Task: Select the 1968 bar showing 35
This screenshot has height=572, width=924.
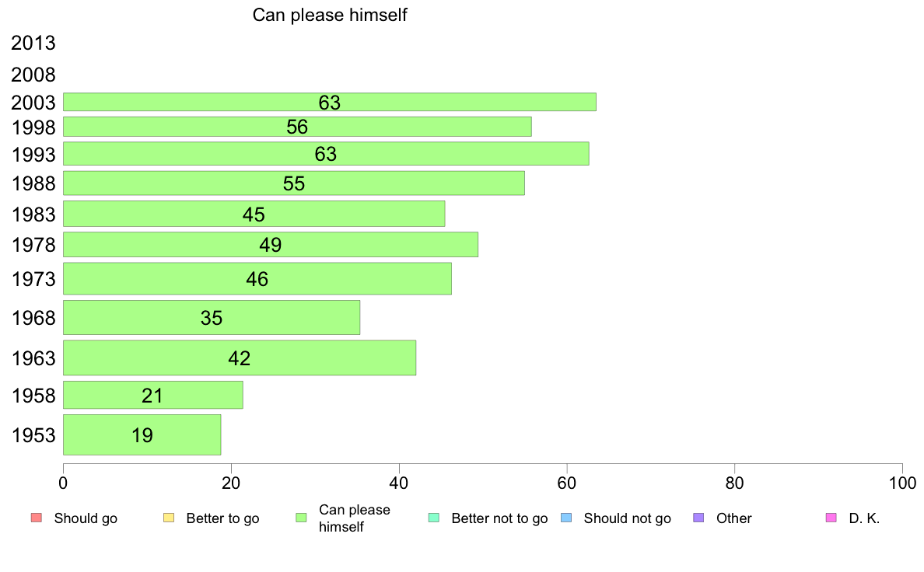Action: click(212, 318)
